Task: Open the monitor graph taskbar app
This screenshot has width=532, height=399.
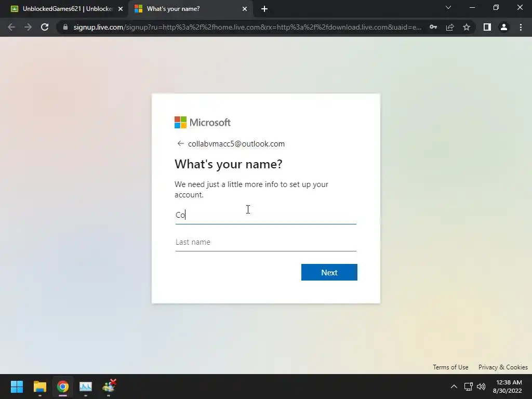Action: tap(86, 387)
